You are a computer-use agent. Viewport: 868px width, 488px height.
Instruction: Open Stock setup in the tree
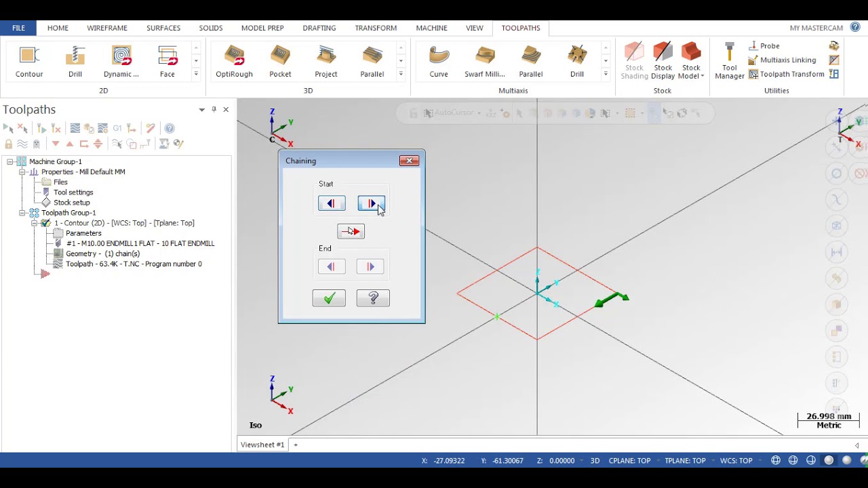click(71, 203)
